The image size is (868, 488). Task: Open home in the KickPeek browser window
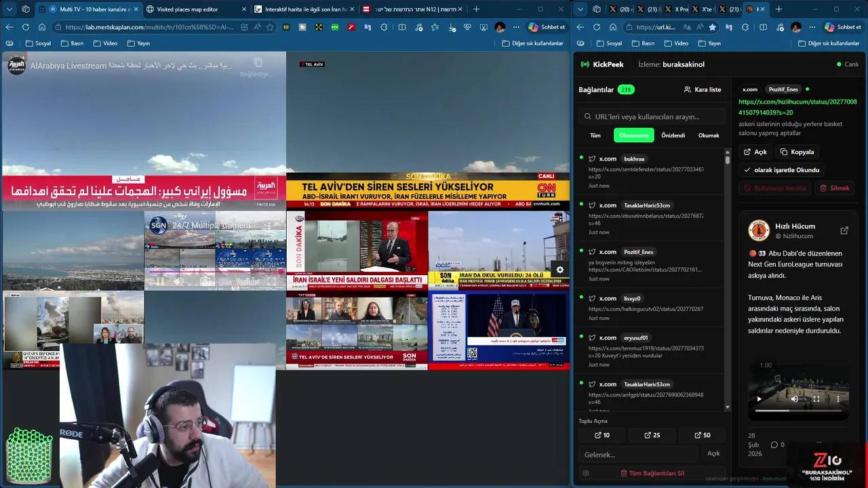click(613, 27)
